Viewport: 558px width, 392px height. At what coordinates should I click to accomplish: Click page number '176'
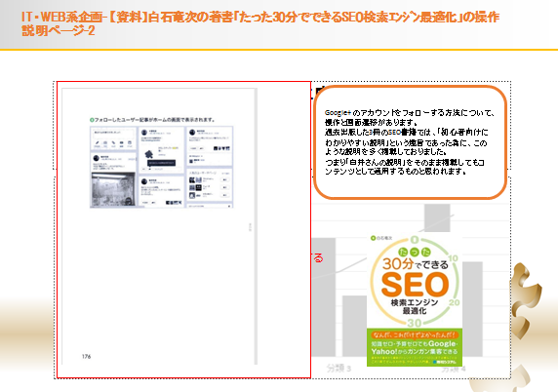coord(87,357)
